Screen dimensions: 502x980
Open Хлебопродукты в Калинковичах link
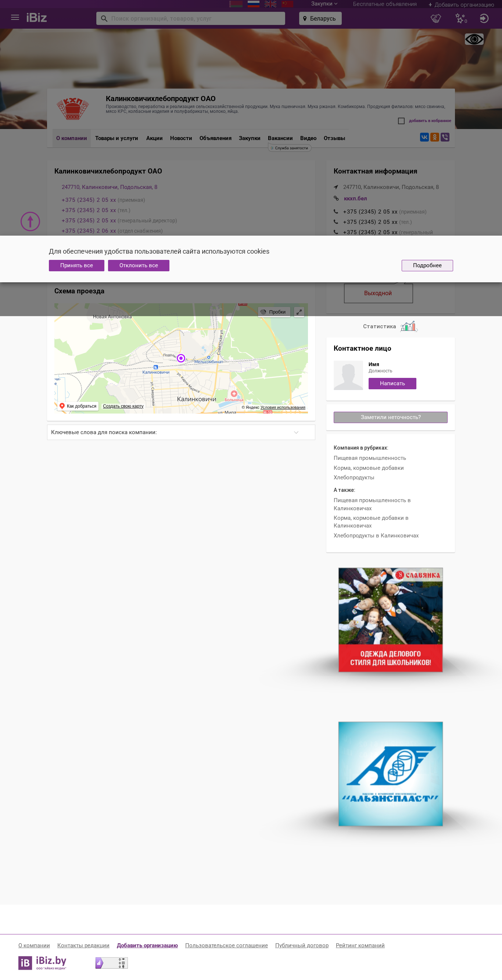click(x=376, y=536)
